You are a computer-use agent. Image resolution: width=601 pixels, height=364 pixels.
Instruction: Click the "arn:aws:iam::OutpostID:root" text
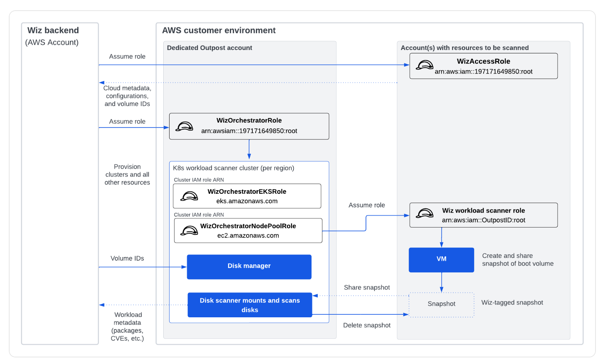point(484,220)
